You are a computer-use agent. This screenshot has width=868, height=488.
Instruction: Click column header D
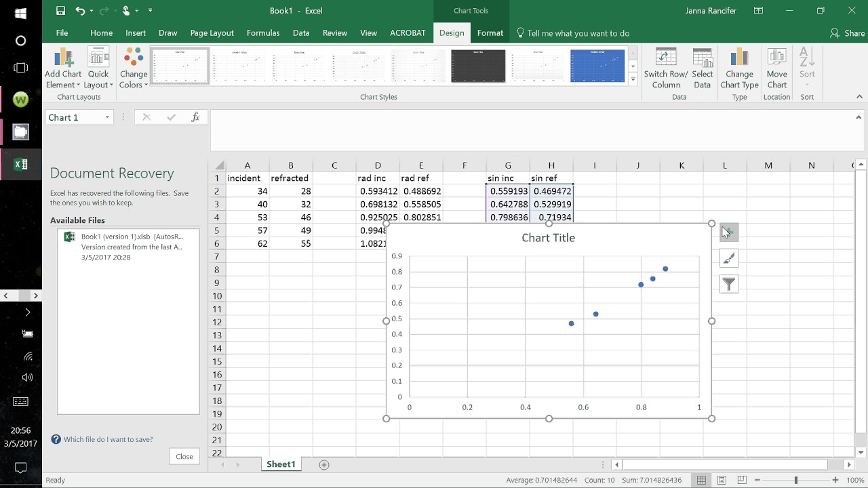[378, 165]
